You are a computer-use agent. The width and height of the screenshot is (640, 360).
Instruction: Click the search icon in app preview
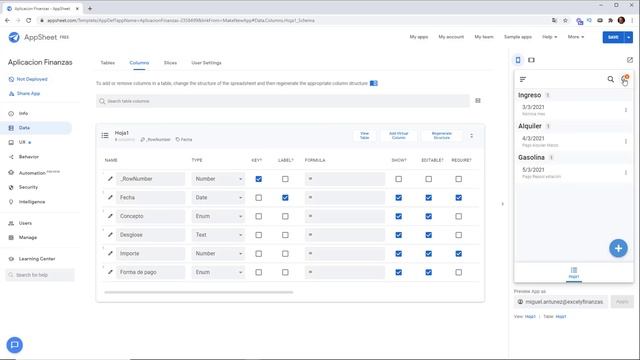pos(611,79)
